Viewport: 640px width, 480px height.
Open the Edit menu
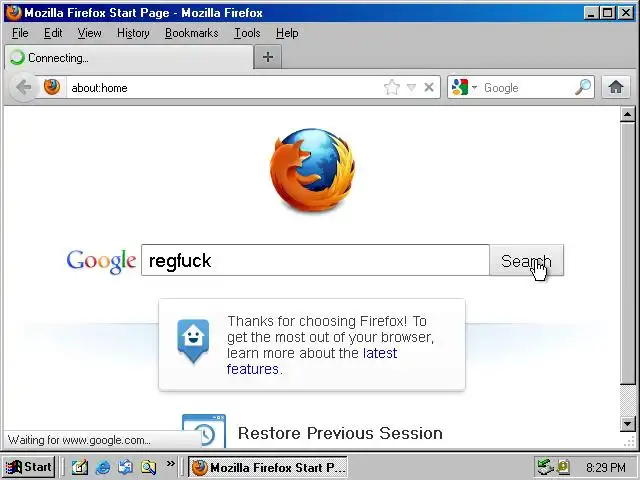[53, 33]
